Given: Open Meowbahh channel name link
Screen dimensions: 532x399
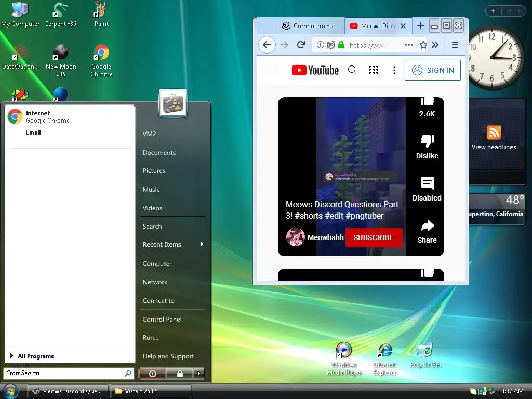Looking at the screenshot, I should pyautogui.click(x=325, y=237).
